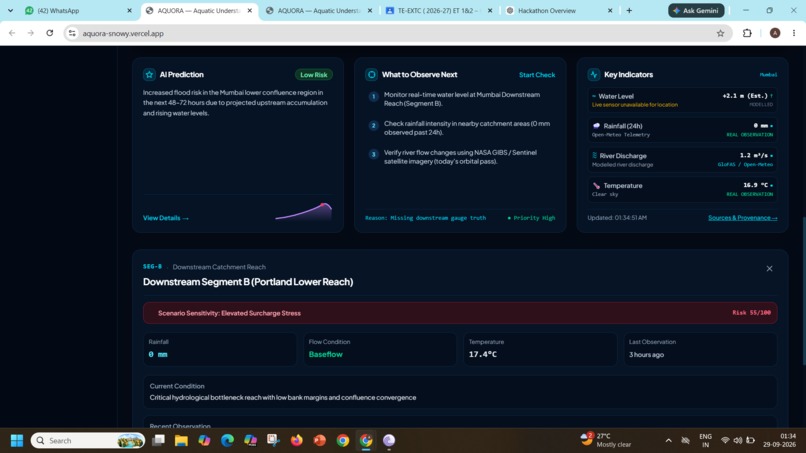This screenshot has height=453, width=806.
Task: Click the page vertical scrollbar
Action: tap(802, 291)
